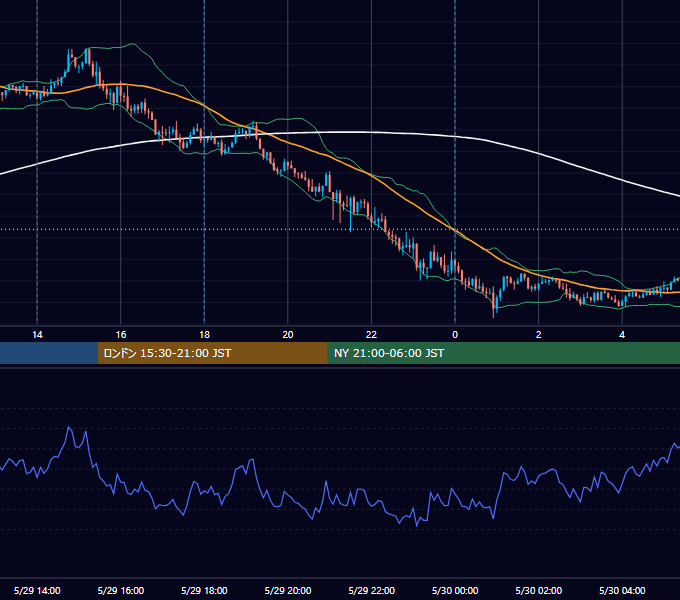This screenshot has width=680, height=600.
Task: Click the 18 hour axis label
Action: [204, 335]
